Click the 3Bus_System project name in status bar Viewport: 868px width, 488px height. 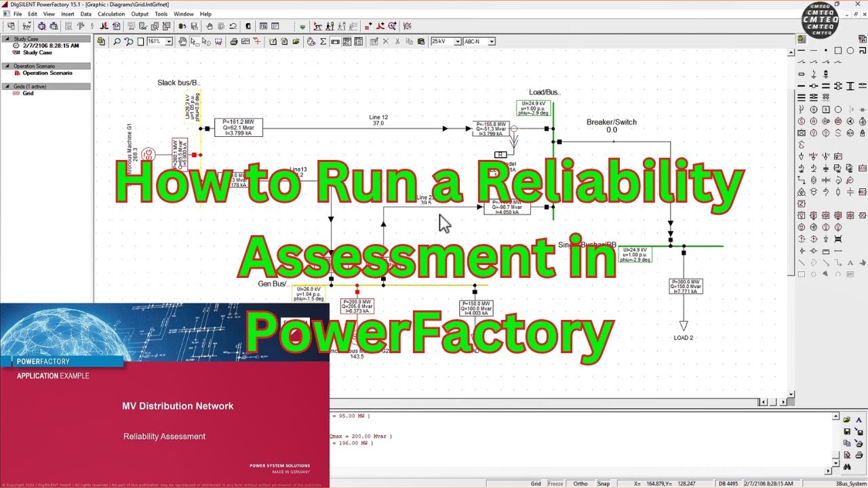tap(851, 483)
